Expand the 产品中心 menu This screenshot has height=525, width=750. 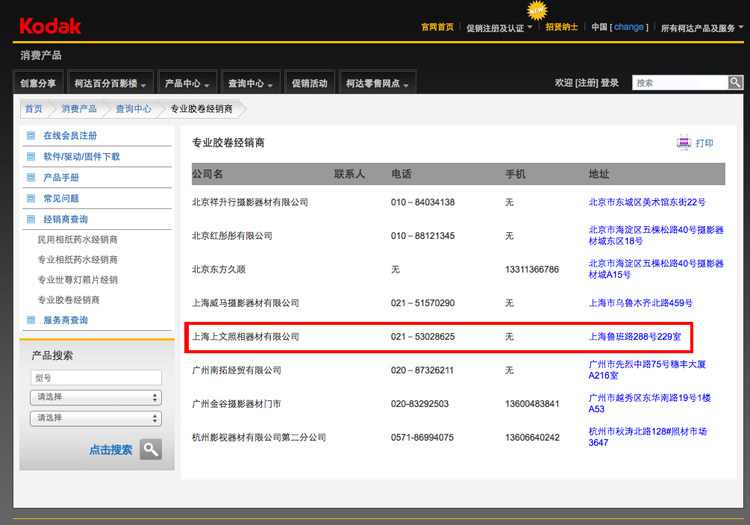(x=187, y=83)
